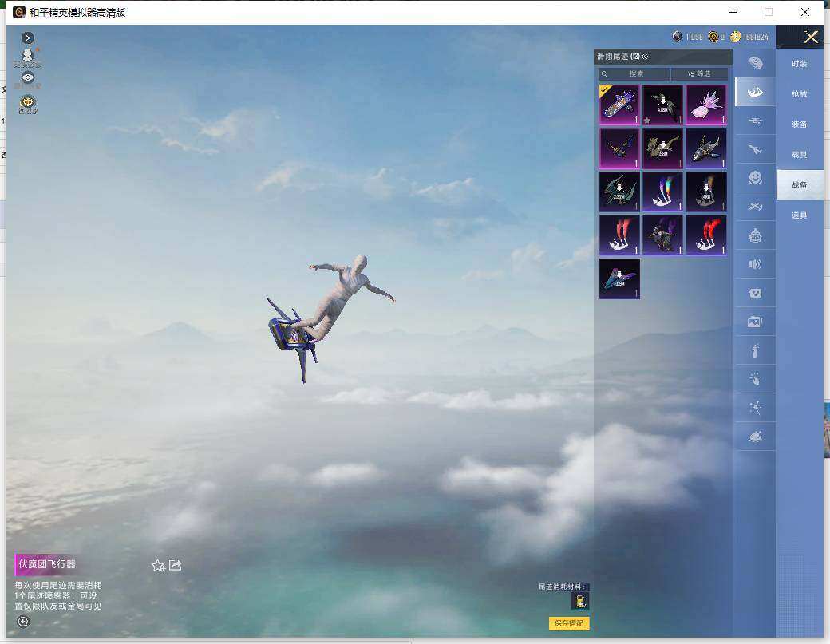Select the pink crystal trail thumbnail
Viewport: 830px width, 644px height.
click(706, 105)
